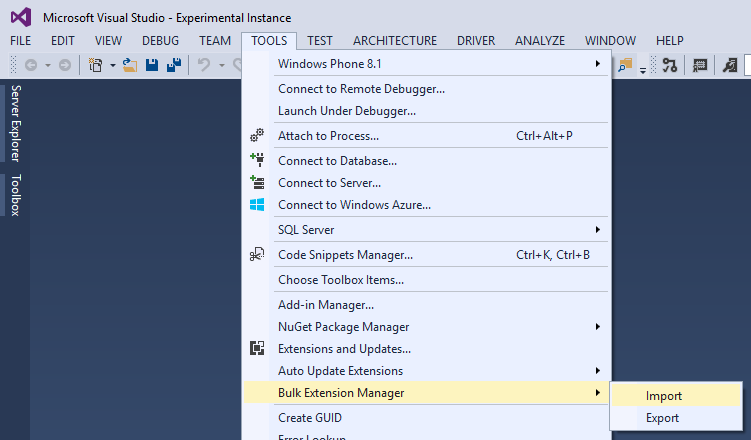The image size is (751, 440).
Task: Open Extensions and Updates
Action: tap(426, 349)
